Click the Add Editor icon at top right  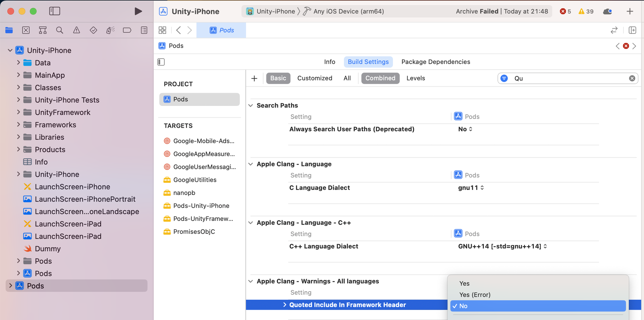point(633,30)
